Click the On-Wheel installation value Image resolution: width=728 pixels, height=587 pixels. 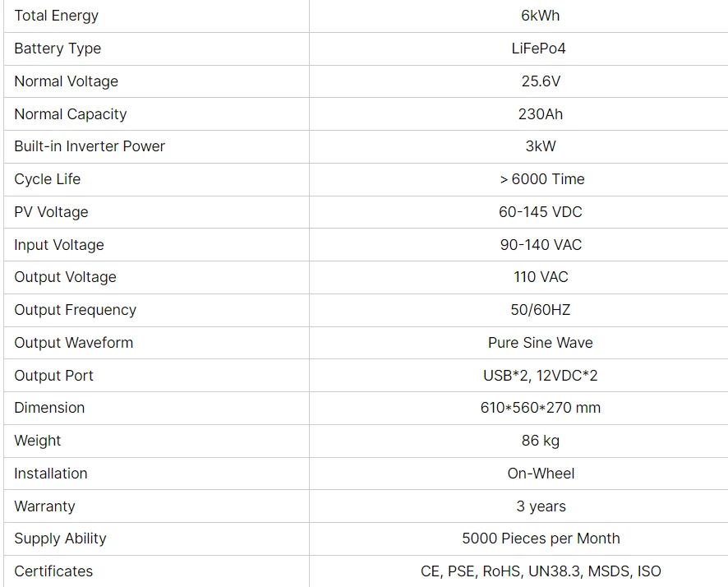pyautogui.click(x=541, y=474)
